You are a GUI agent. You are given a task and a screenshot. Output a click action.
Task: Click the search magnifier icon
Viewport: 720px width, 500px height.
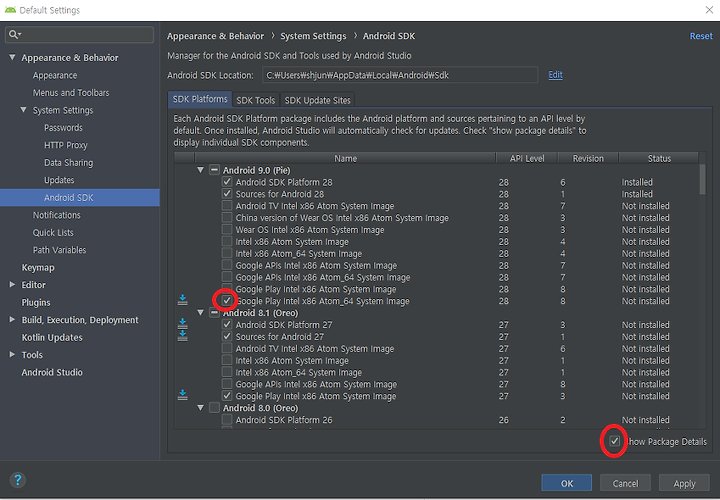(14, 34)
